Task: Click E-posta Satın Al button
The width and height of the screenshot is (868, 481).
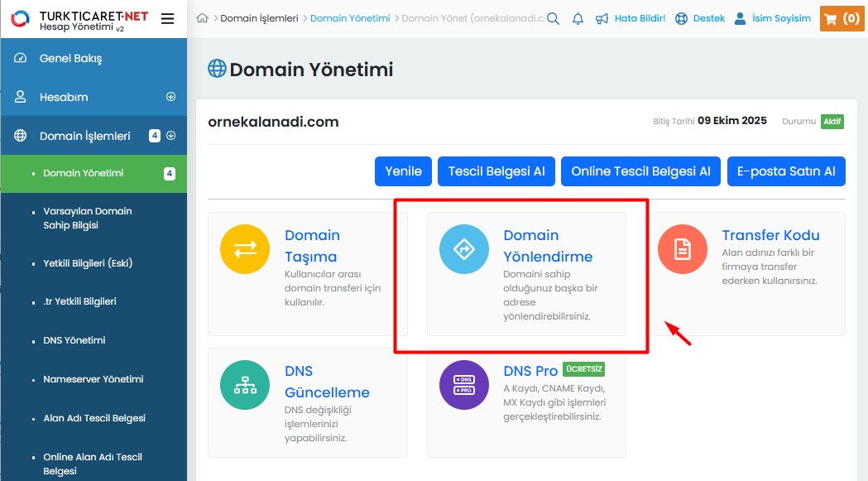Action: click(x=786, y=171)
